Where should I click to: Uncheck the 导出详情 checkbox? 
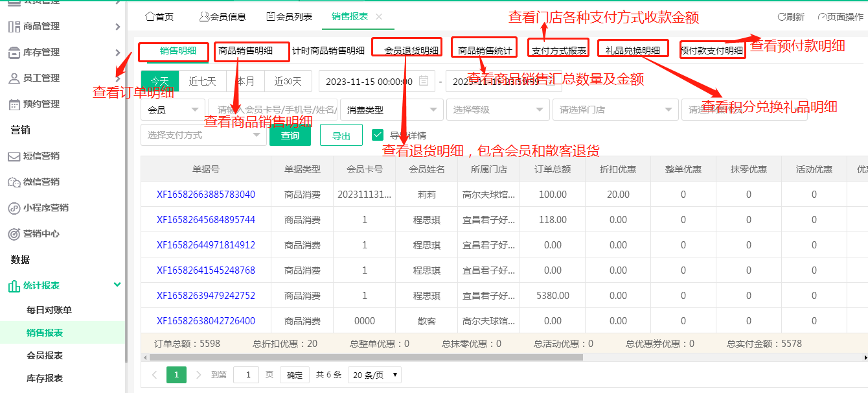pyautogui.click(x=378, y=135)
